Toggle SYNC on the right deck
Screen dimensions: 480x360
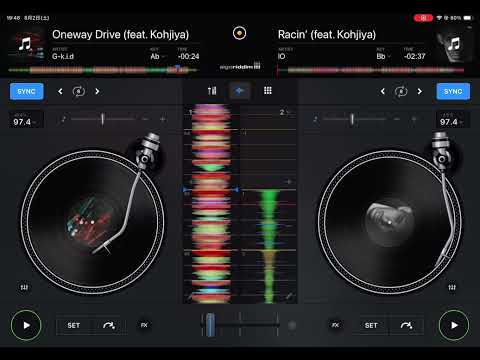click(453, 91)
